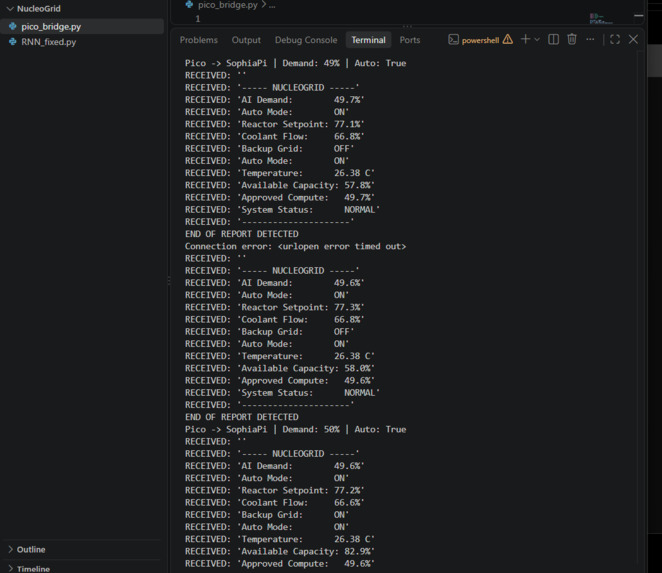Kill terminal with the trash icon
This screenshot has width=662, height=573.
pos(572,39)
